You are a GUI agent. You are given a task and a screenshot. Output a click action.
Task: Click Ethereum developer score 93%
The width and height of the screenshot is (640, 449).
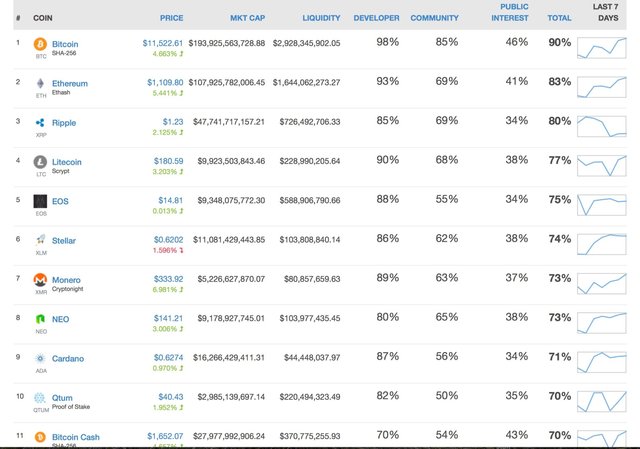point(388,81)
